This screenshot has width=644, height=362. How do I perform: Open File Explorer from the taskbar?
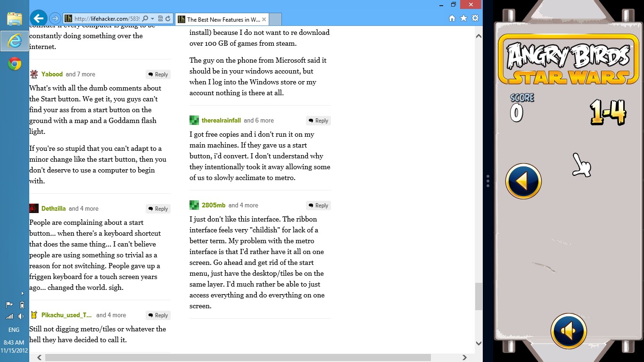[15, 19]
